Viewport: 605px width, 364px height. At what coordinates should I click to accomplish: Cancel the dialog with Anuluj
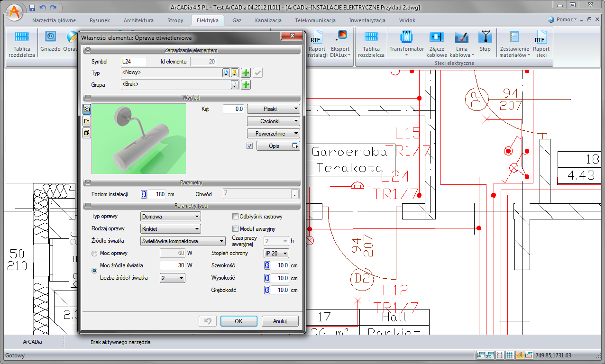coord(280,321)
